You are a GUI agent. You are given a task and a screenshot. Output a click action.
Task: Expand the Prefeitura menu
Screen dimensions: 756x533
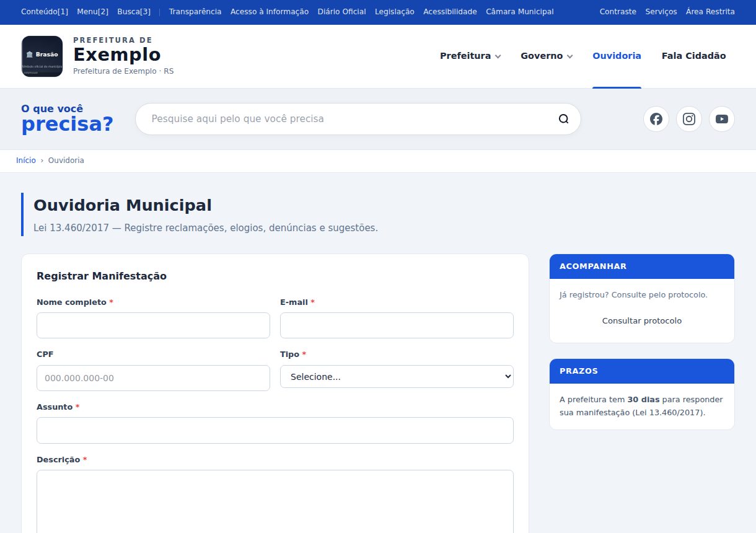(x=470, y=56)
